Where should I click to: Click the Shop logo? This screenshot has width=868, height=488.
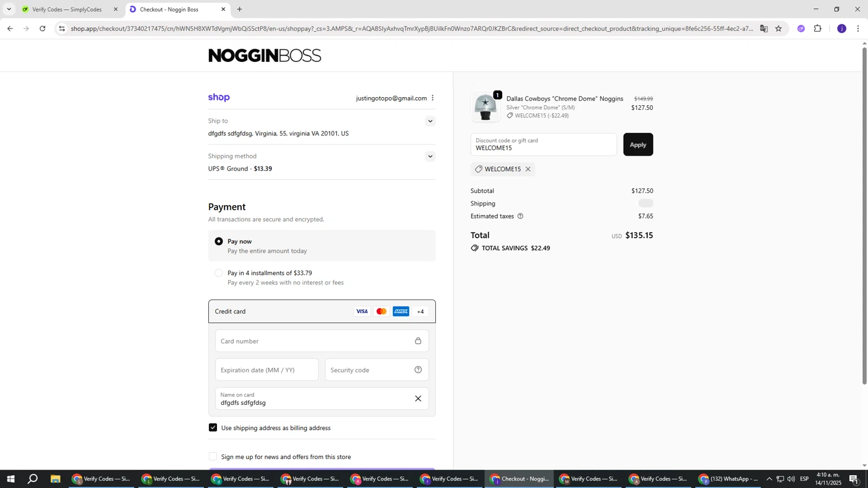[219, 98]
